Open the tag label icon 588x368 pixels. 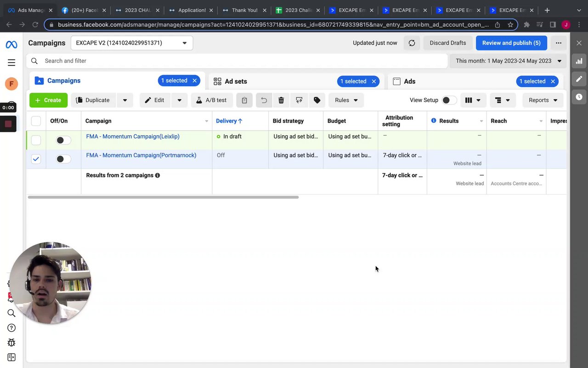pyautogui.click(x=317, y=100)
